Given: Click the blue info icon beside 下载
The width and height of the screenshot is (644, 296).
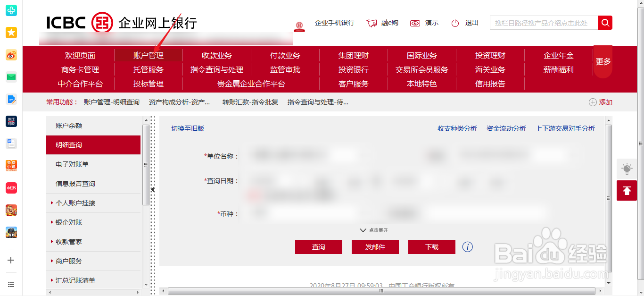Looking at the screenshot, I should coord(467,247).
